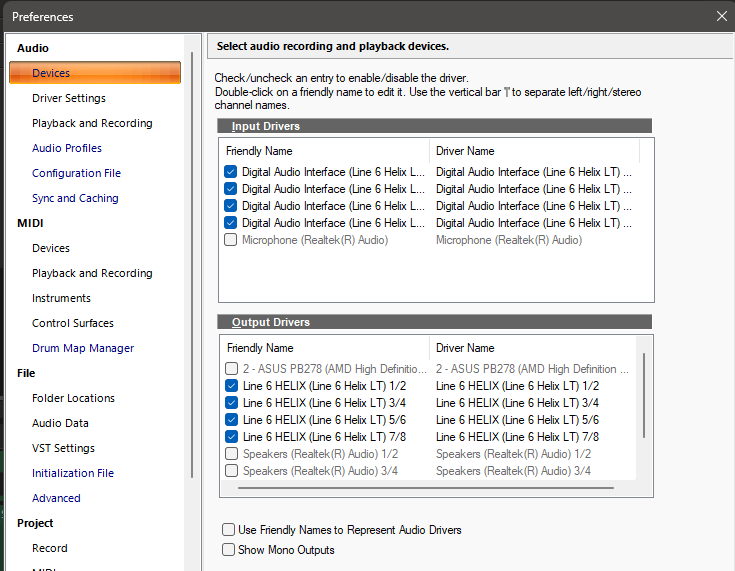
Task: Open the Record page under Project
Action: click(49, 548)
